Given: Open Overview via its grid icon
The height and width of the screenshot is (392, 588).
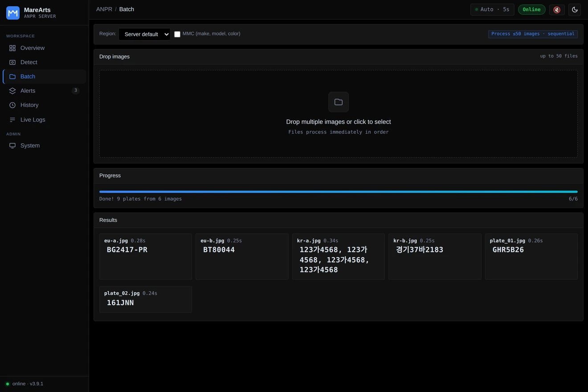Looking at the screenshot, I should point(12,48).
